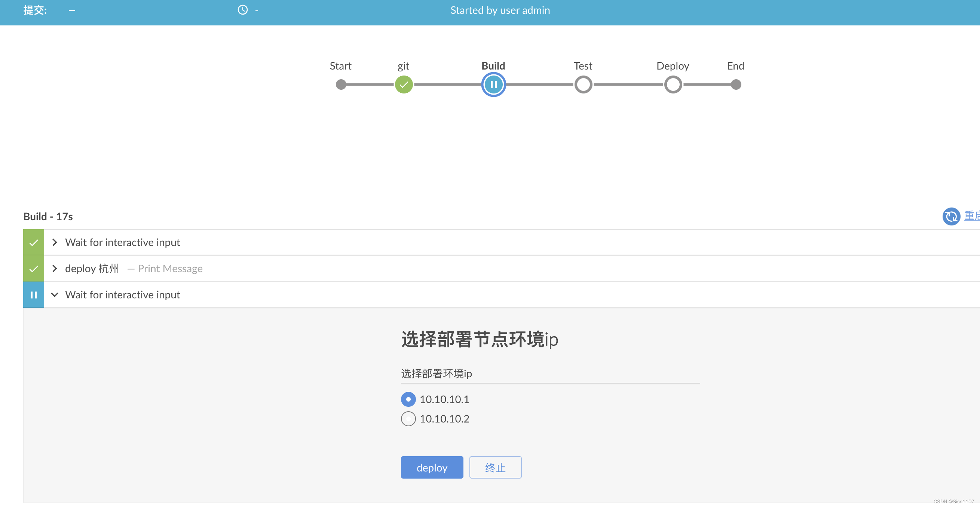The image size is (980, 507).
Task: Click the git stage success checkmark node
Action: coord(404,84)
